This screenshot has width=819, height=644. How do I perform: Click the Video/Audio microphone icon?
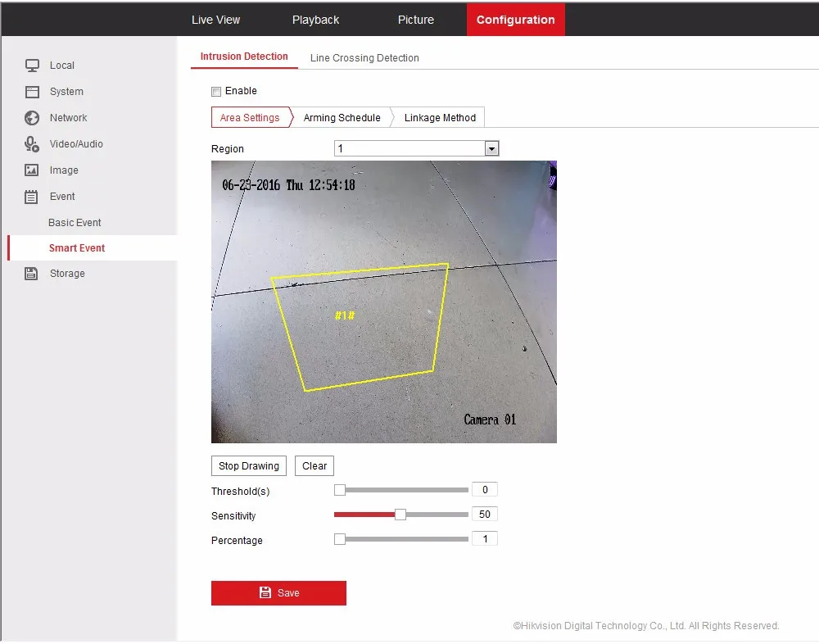(32, 144)
